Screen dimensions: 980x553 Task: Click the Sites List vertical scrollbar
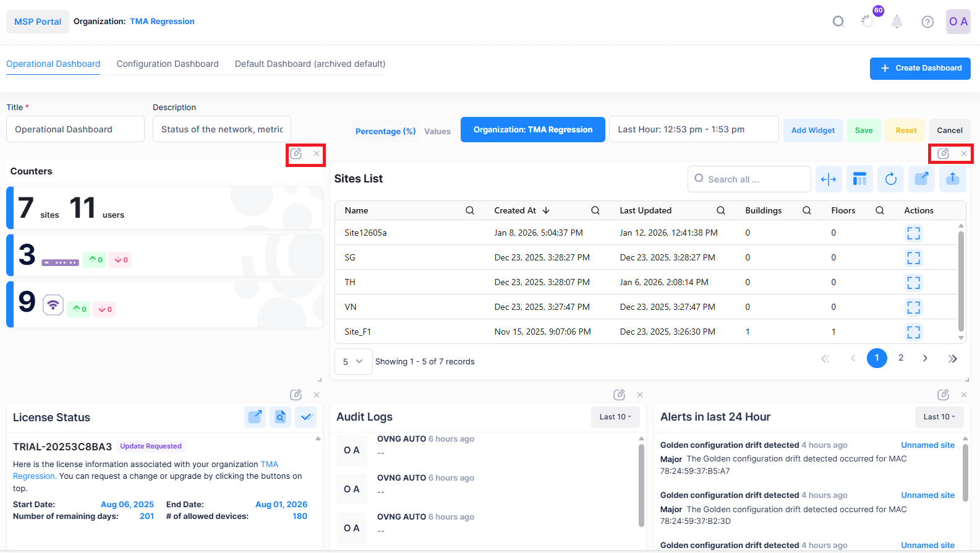click(x=961, y=281)
